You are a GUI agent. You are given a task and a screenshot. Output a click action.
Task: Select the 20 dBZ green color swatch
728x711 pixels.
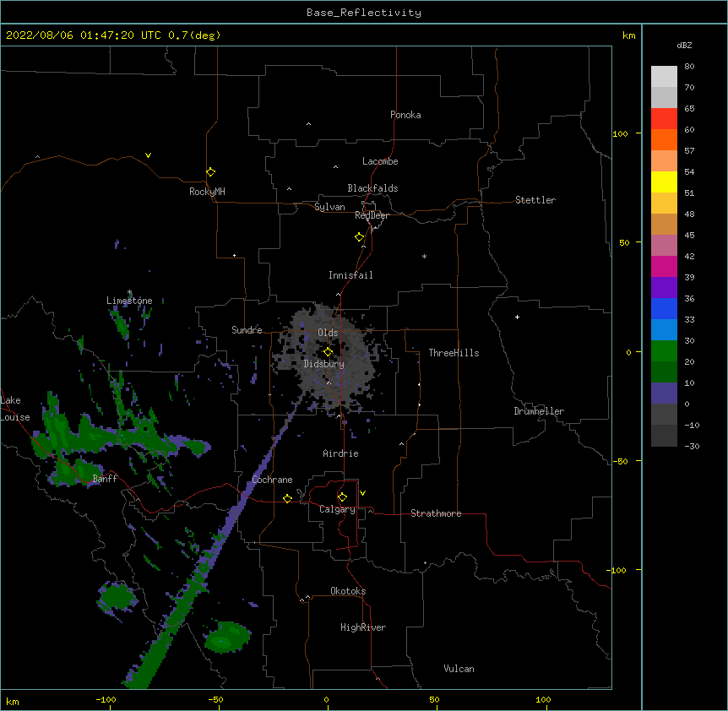(664, 372)
